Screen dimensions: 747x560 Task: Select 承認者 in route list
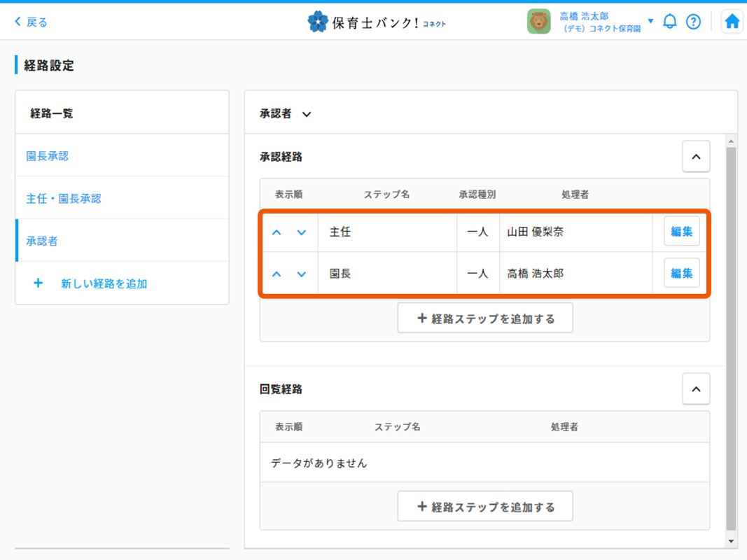[x=42, y=241]
